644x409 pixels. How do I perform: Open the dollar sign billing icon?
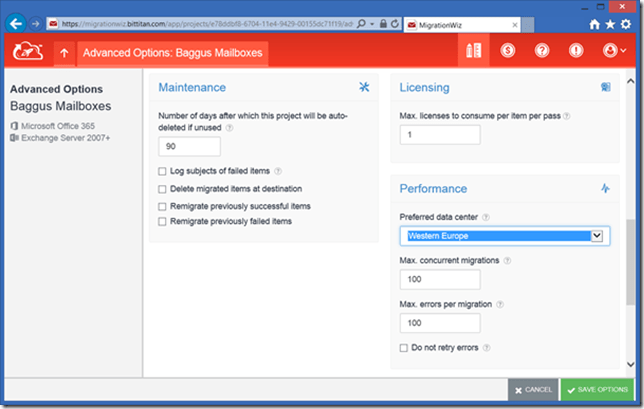(x=508, y=51)
